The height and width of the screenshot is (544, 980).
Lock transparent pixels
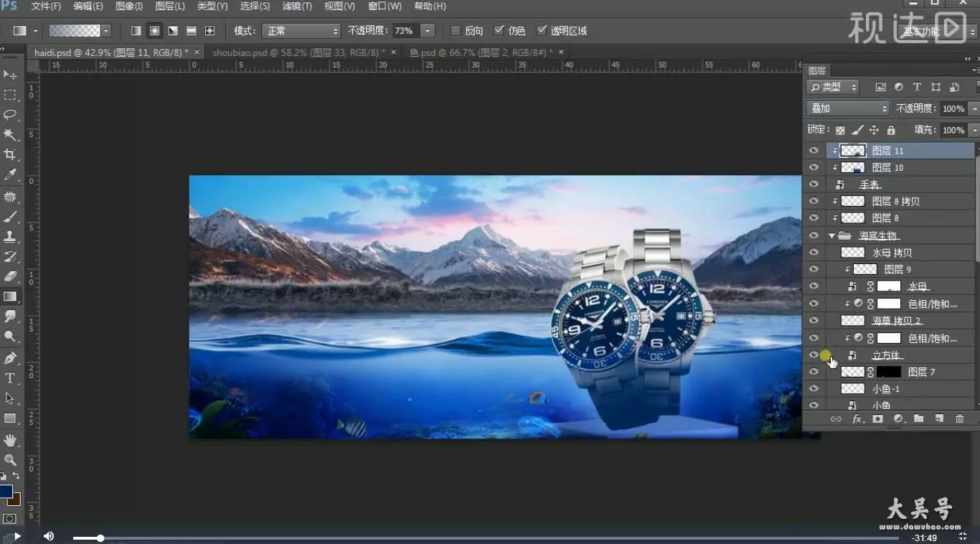pyautogui.click(x=840, y=131)
